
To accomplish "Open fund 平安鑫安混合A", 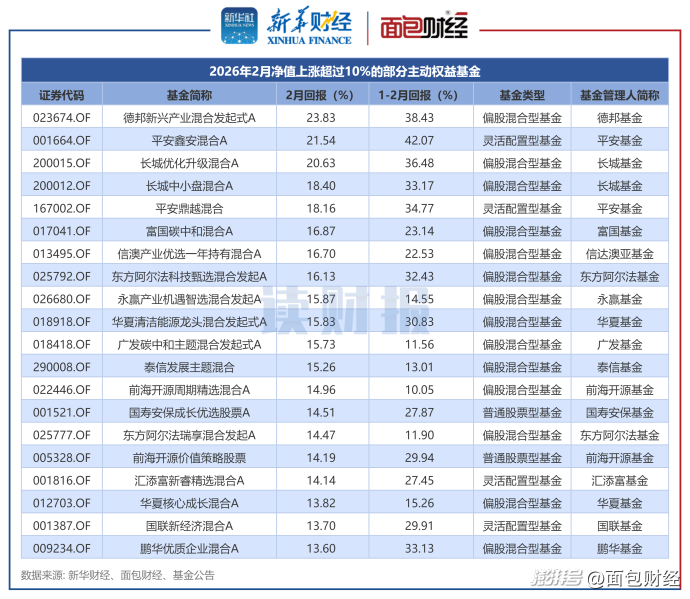I will (x=189, y=140).
